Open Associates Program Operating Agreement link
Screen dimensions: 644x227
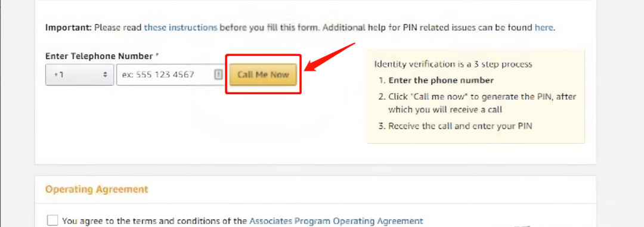pos(336,221)
